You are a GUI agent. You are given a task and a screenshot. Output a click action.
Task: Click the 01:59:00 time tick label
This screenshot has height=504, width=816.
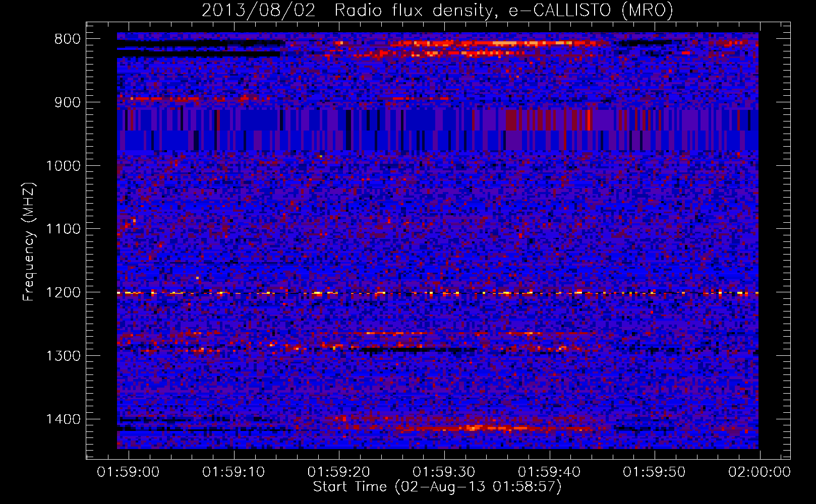128,472
